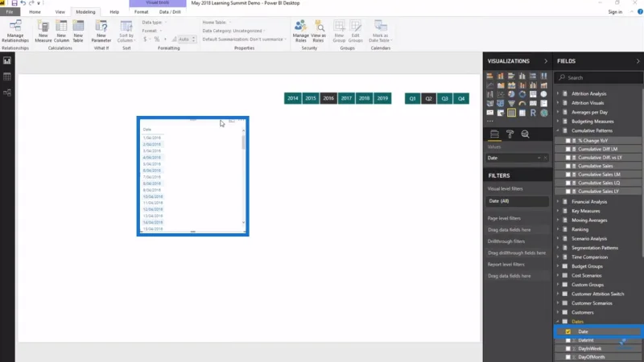This screenshot has width=644, height=362.
Task: Check the Cumulative Sales LQ checkbox
Action: [x=568, y=183]
